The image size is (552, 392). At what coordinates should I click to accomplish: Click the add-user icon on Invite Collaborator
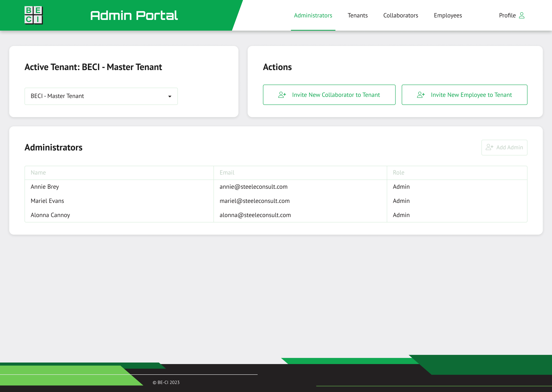tap(282, 95)
